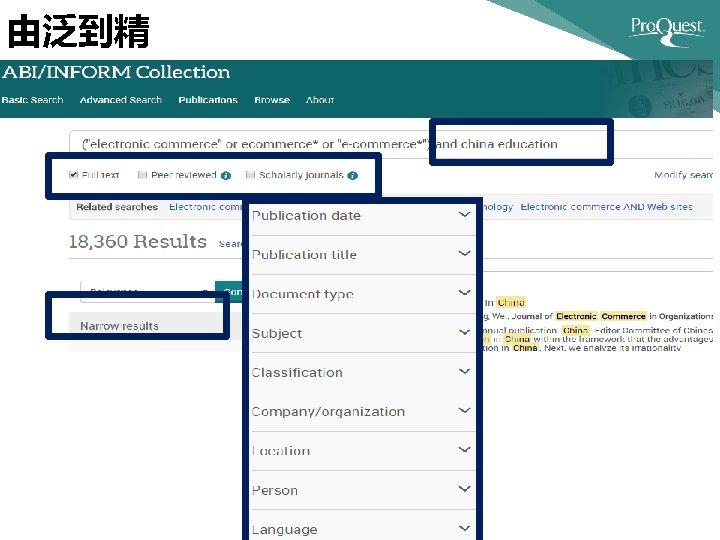The image size is (720, 540).
Task: Expand the Publication title filter
Action: point(362,255)
